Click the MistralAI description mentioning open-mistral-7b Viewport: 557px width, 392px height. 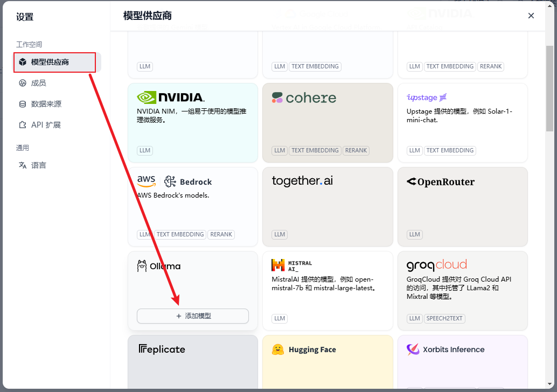tap(324, 284)
